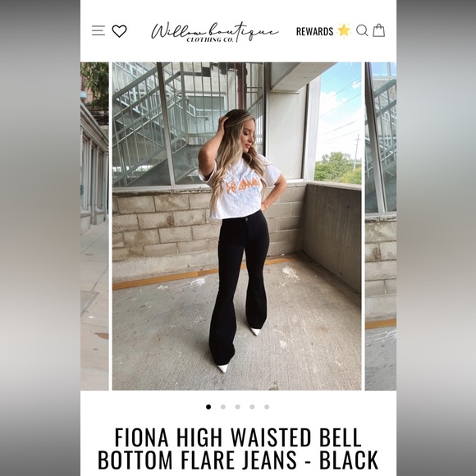Click the CLOTHING CO. text under logo
Viewport: 476px width, 476px height.
coord(210,39)
